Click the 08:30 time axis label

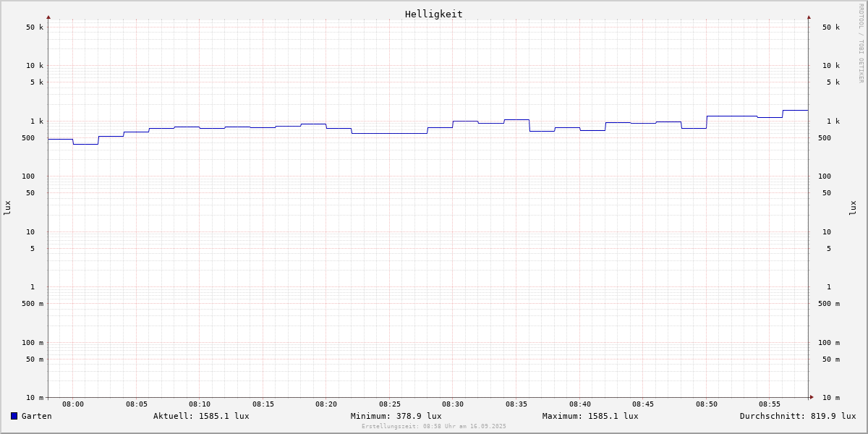click(x=453, y=404)
